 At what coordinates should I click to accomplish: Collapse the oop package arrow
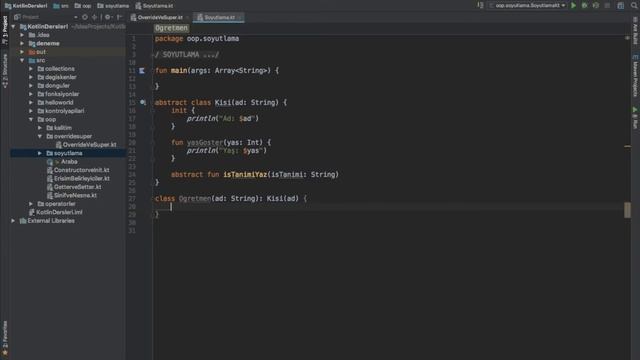(31, 120)
